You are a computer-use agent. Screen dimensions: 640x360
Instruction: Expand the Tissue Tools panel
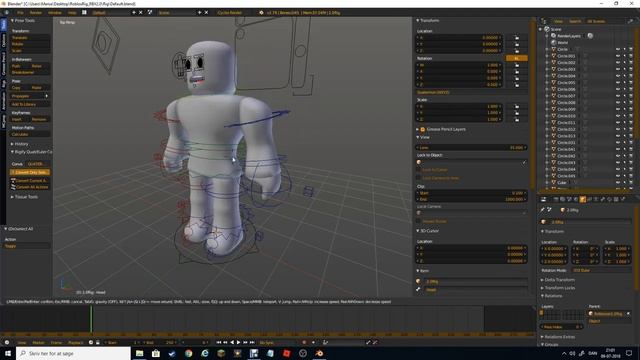(x=12, y=197)
